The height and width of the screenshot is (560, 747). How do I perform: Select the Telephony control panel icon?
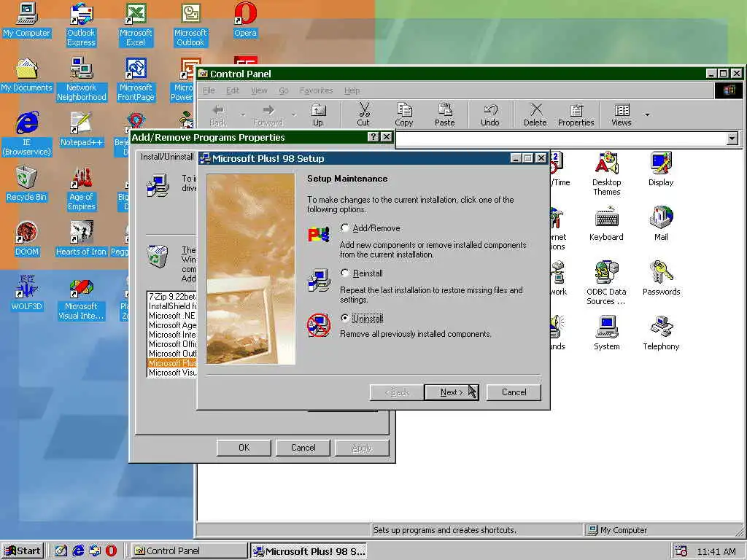tap(661, 332)
